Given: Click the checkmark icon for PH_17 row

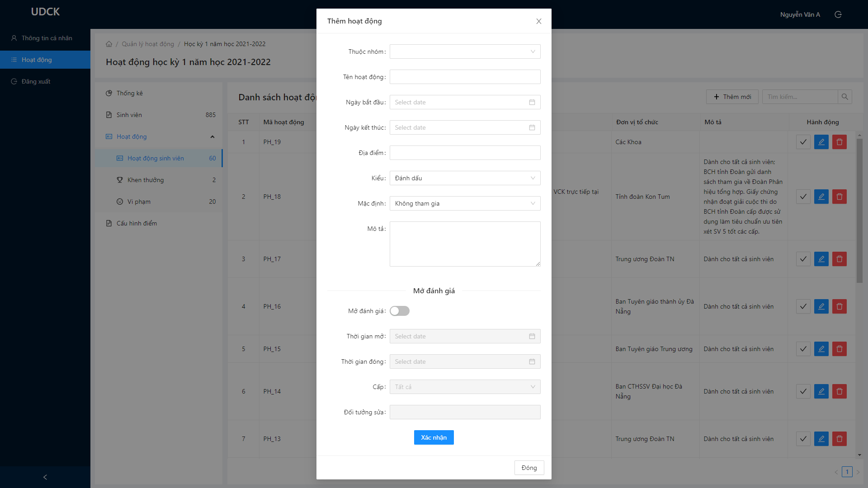Looking at the screenshot, I should coord(803,259).
